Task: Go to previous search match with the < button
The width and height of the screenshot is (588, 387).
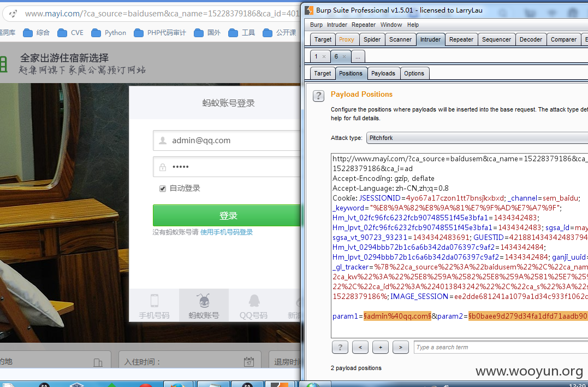Action: point(360,347)
